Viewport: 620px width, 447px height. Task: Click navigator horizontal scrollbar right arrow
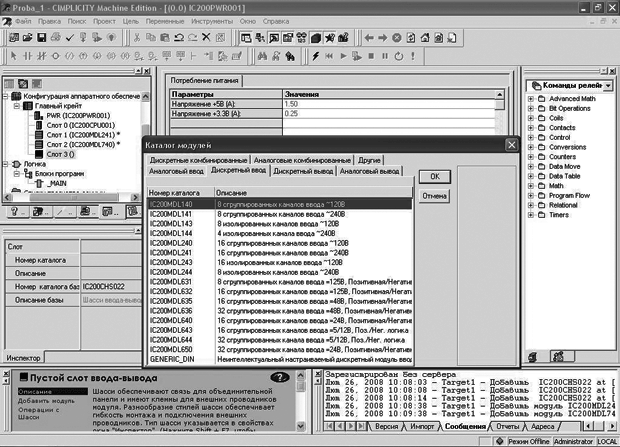(x=135, y=197)
